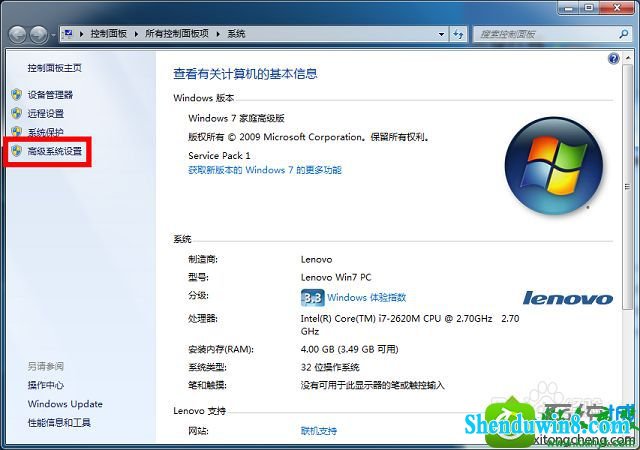Click the magnifier search icon
Image resolution: width=640 pixels, height=450 pixels.
(623, 34)
